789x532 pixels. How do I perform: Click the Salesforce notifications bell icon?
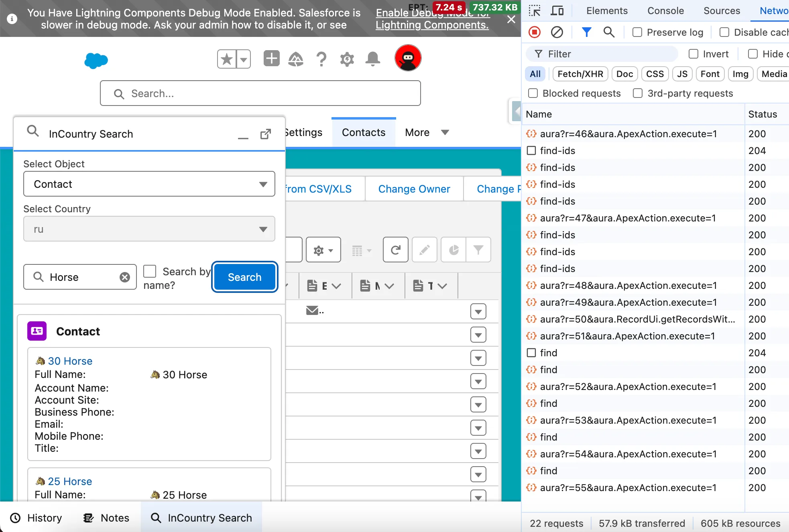coord(372,59)
